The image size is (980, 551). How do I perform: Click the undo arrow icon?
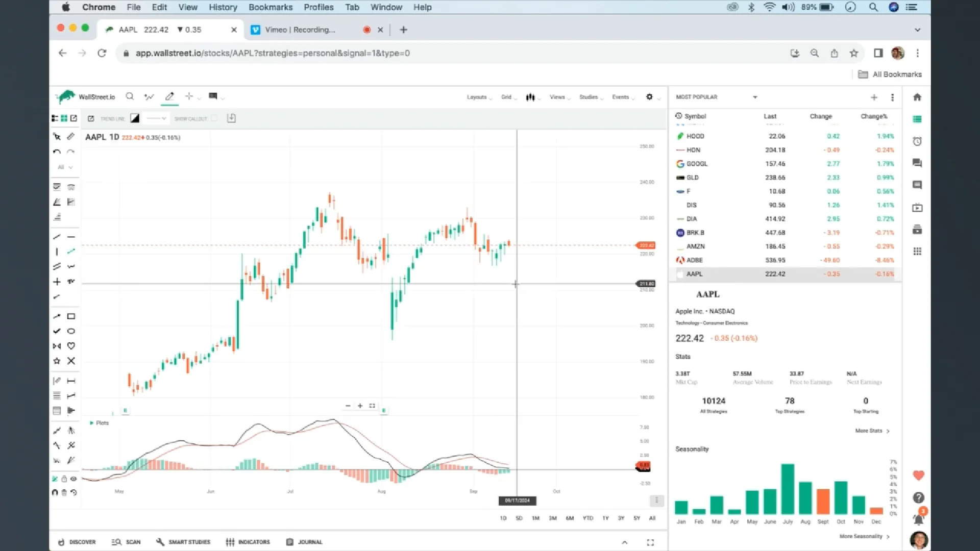coord(57,152)
